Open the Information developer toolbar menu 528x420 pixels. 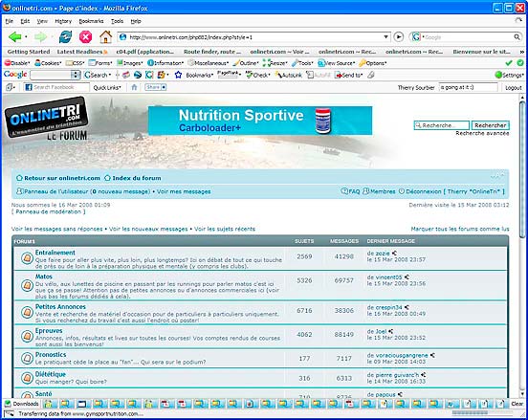pos(165,63)
